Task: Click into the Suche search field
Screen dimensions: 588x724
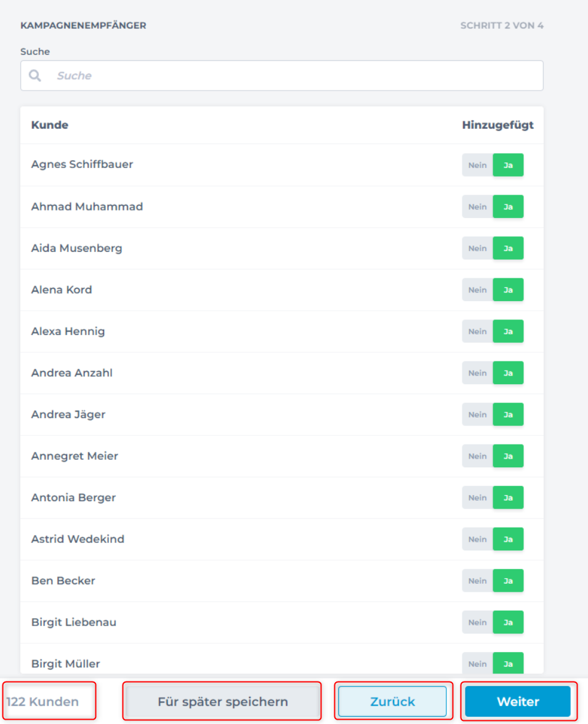Action: [296, 76]
